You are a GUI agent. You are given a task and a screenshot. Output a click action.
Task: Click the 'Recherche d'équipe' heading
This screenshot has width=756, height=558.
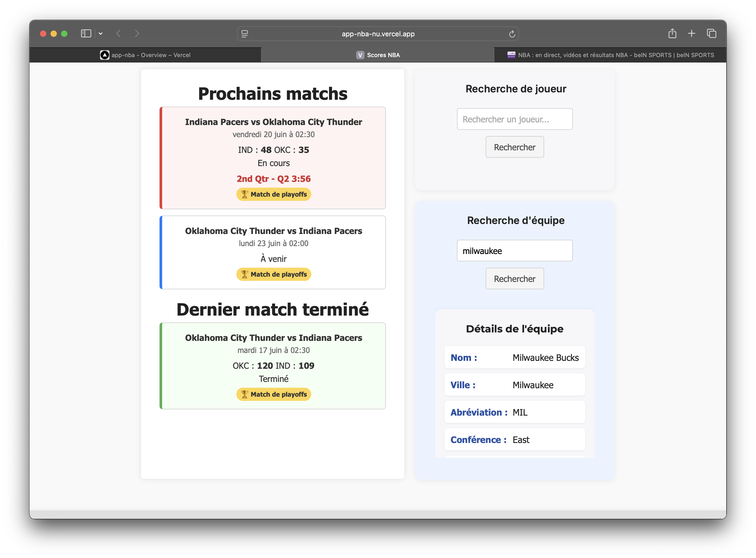coord(516,220)
